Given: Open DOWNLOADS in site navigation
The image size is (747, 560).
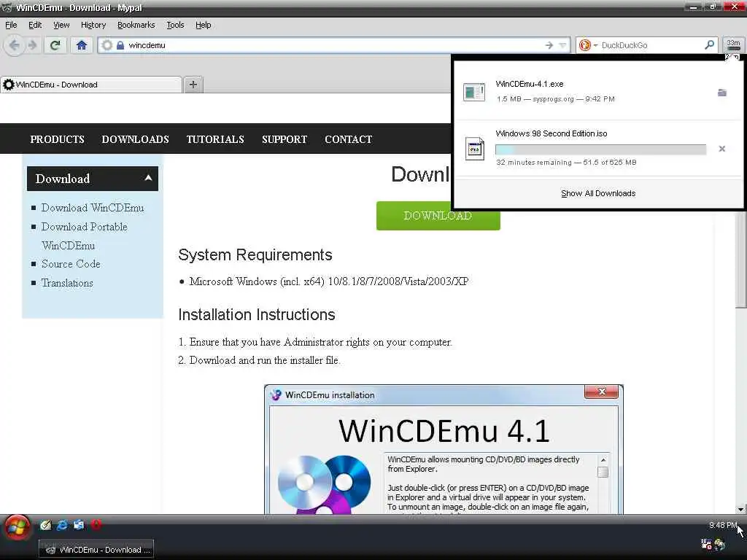Looking at the screenshot, I should [135, 139].
